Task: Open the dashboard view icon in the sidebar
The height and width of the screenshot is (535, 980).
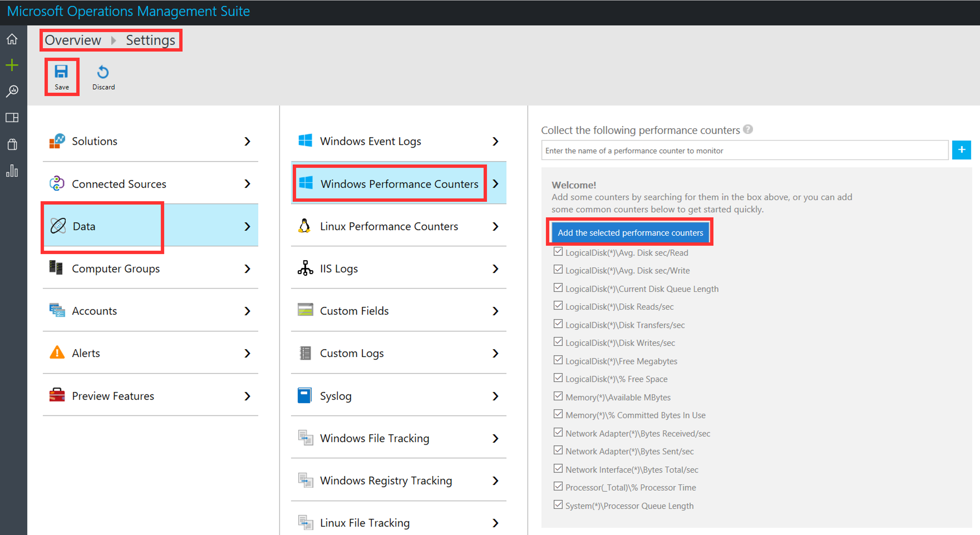Action: pos(12,118)
